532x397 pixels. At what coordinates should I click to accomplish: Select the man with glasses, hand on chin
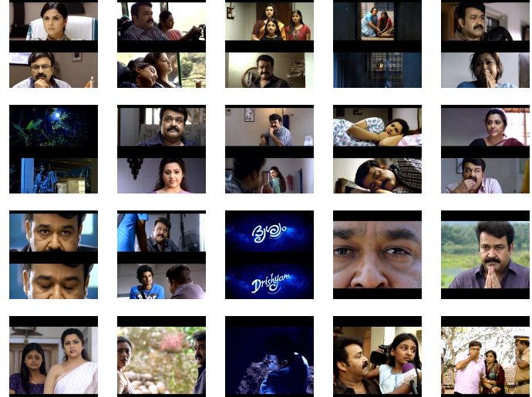(x=53, y=70)
